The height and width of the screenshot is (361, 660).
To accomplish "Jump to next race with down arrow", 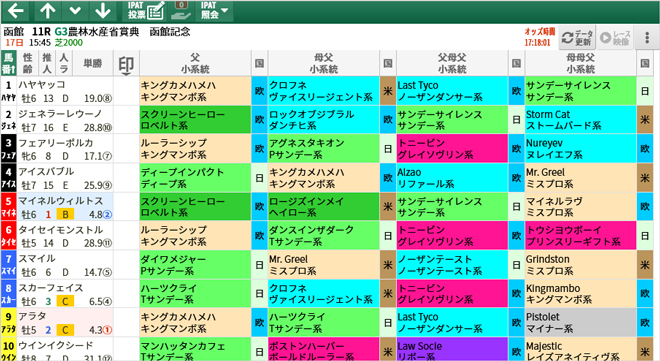I will click(x=102, y=11).
